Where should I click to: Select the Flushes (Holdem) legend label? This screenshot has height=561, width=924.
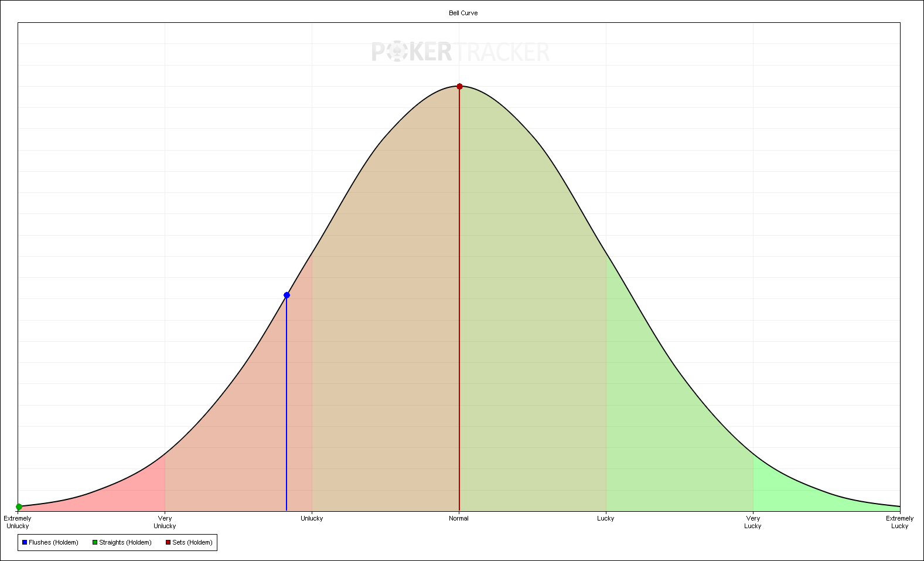(53, 542)
